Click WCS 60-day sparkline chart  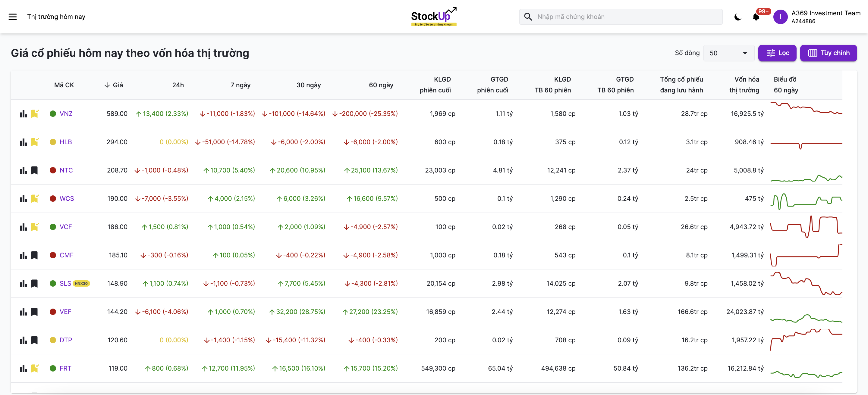click(x=806, y=201)
